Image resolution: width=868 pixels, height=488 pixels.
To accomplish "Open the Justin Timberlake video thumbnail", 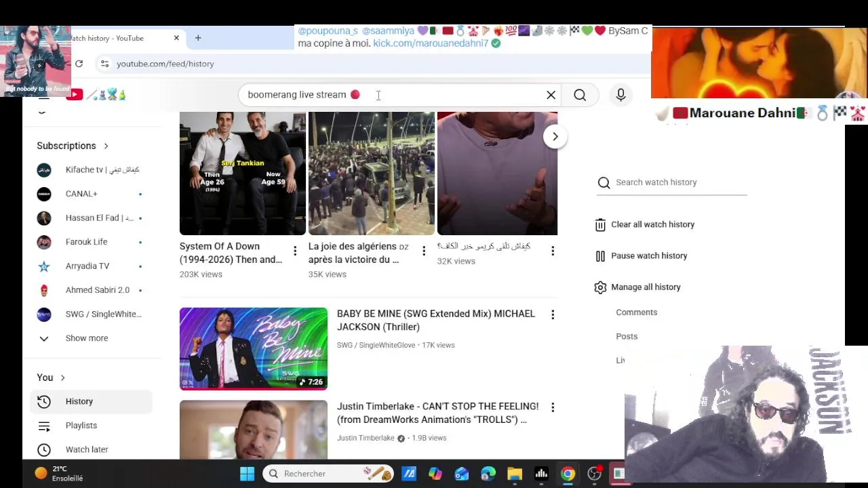I will click(x=254, y=430).
